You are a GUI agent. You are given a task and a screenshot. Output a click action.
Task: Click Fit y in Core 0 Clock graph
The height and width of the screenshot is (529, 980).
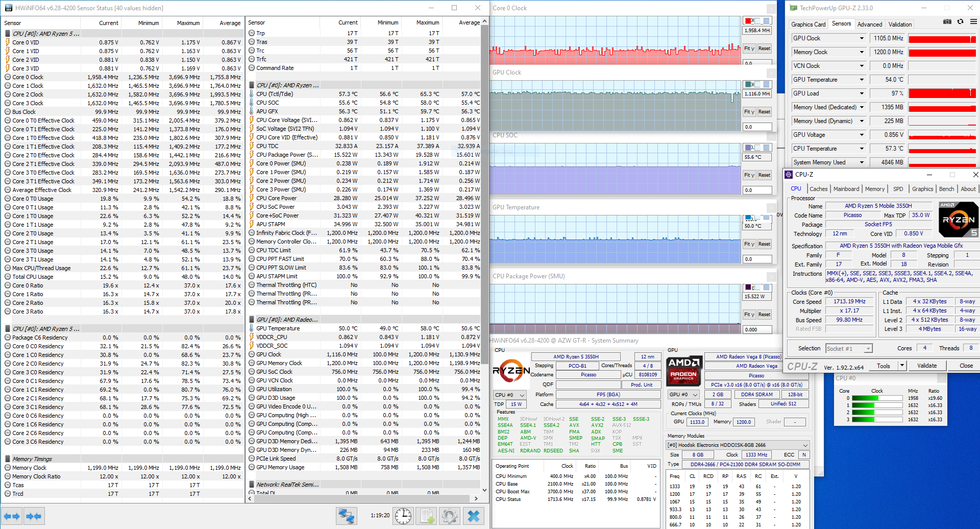[749, 49]
